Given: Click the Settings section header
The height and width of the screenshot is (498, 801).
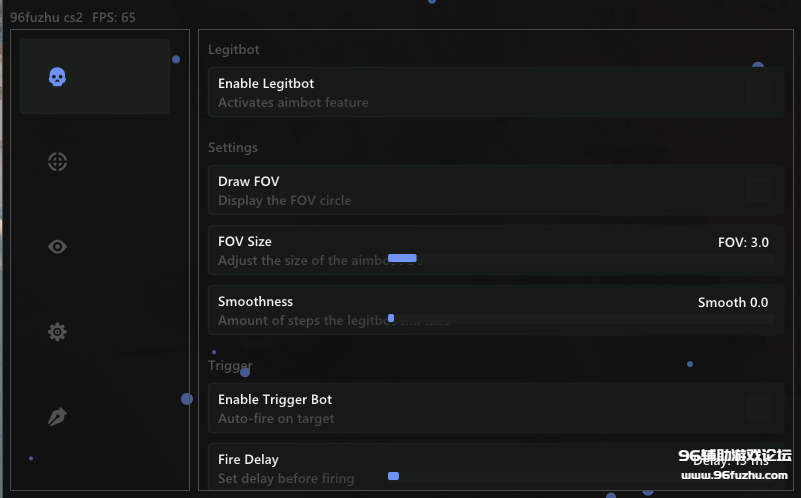Looking at the screenshot, I should click(233, 148).
